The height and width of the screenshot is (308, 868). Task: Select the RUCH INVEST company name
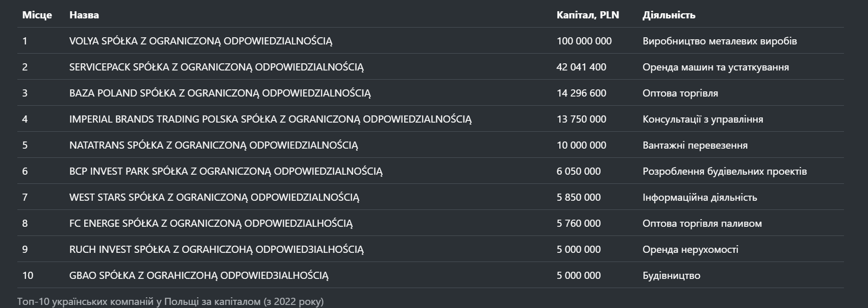(216, 250)
